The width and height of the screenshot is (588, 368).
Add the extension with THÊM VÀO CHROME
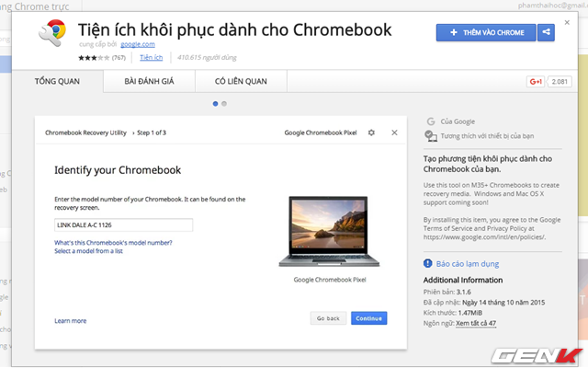486,33
